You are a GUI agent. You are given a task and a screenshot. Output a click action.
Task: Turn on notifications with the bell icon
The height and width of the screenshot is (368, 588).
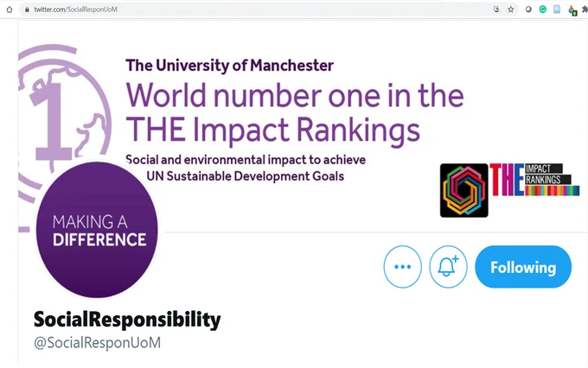tap(448, 267)
